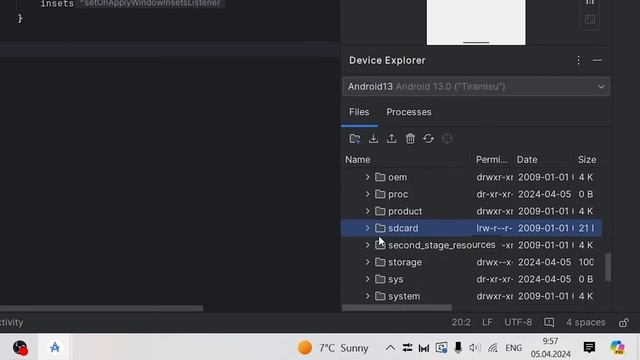Expand the product folder
640x360 pixels.
click(367, 211)
